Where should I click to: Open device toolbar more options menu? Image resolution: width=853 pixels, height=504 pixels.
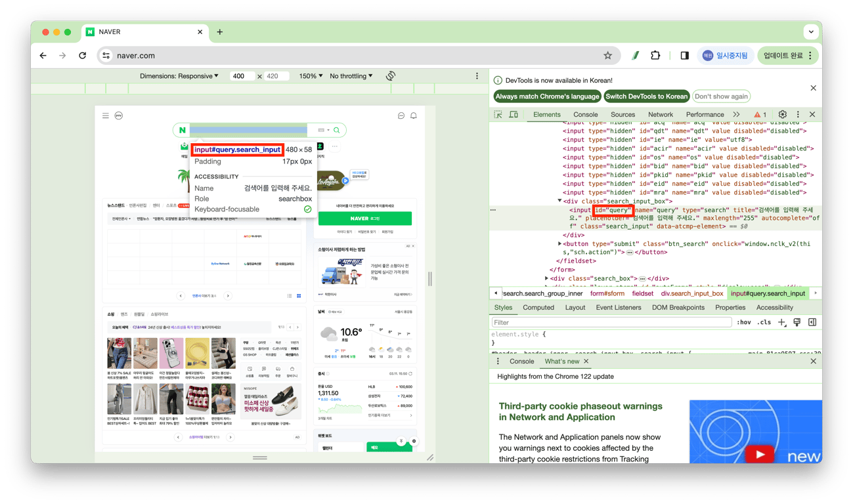pyautogui.click(x=477, y=76)
